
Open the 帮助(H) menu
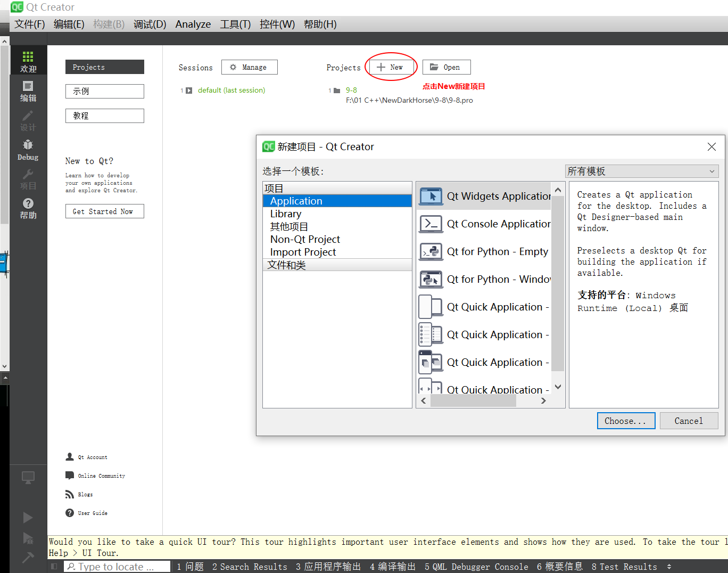320,24
